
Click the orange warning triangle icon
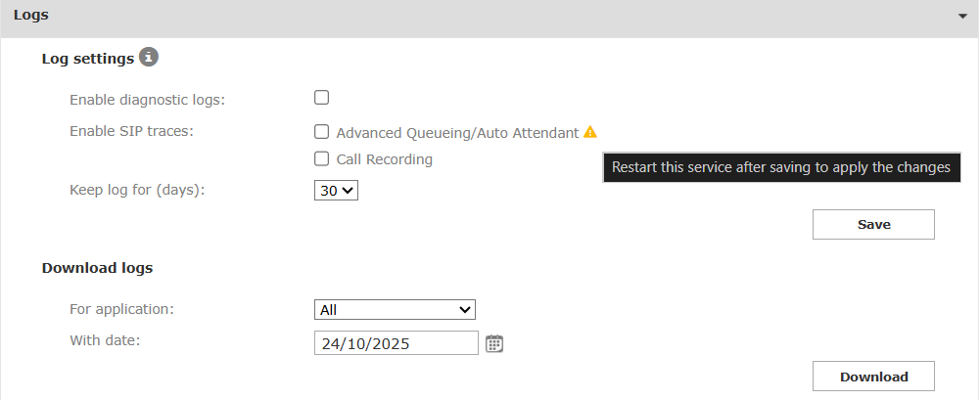point(590,132)
